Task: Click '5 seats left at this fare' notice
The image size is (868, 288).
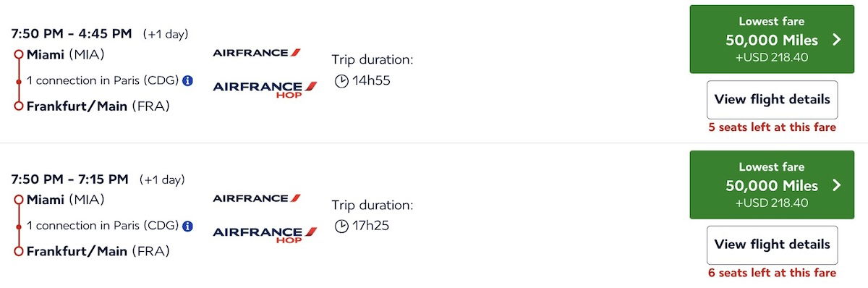Action: [x=772, y=127]
